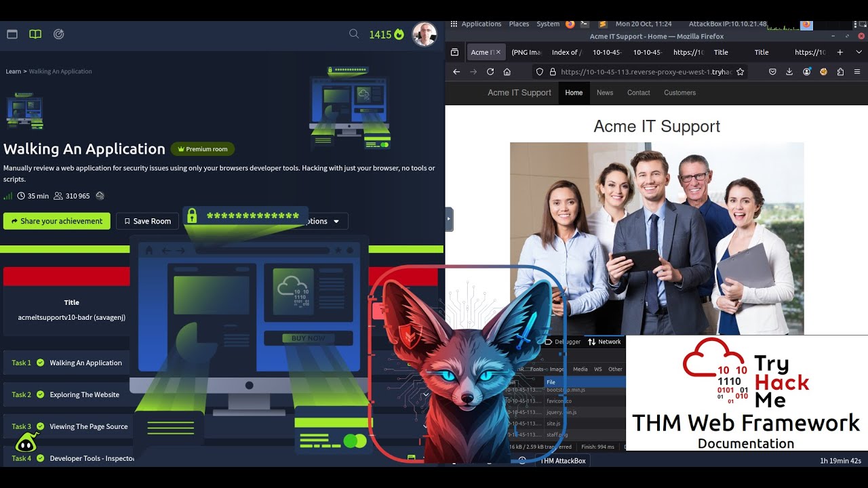Open the Learn book icon in header

coord(35,34)
